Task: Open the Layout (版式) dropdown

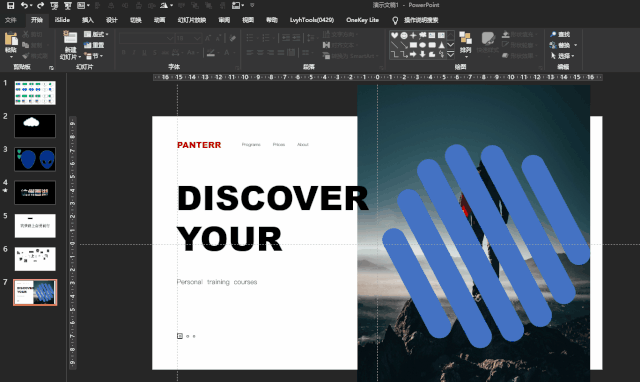Action: tap(96, 34)
